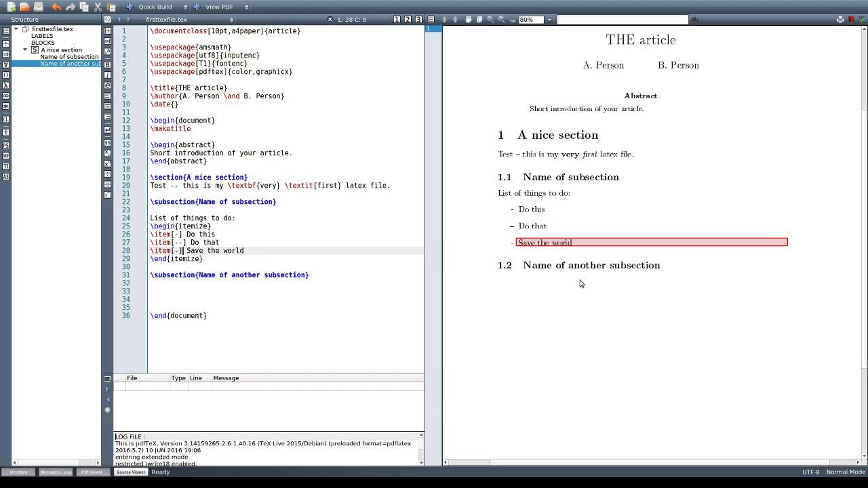
Task: Run Quick Build with its arrow
Action: (129, 7)
